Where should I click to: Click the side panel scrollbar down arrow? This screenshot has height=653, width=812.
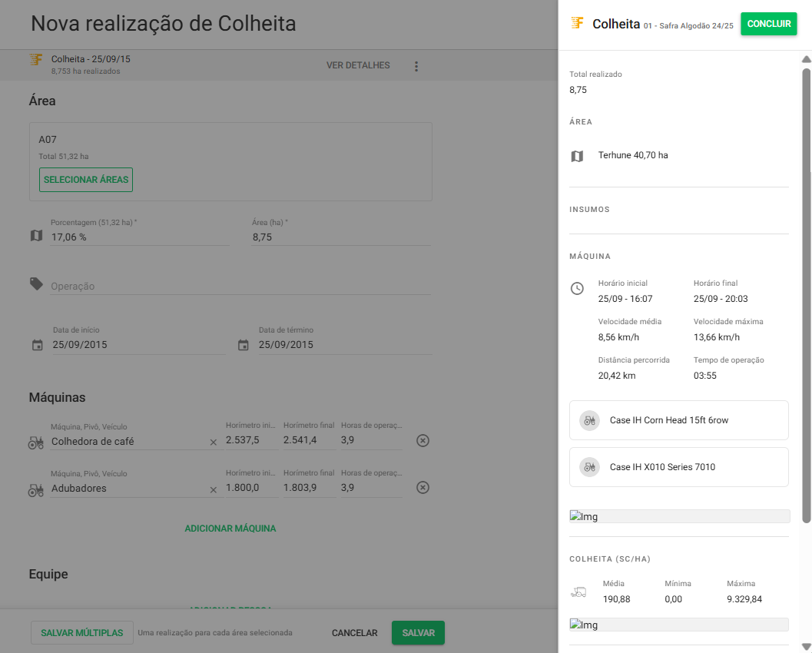[x=806, y=646]
